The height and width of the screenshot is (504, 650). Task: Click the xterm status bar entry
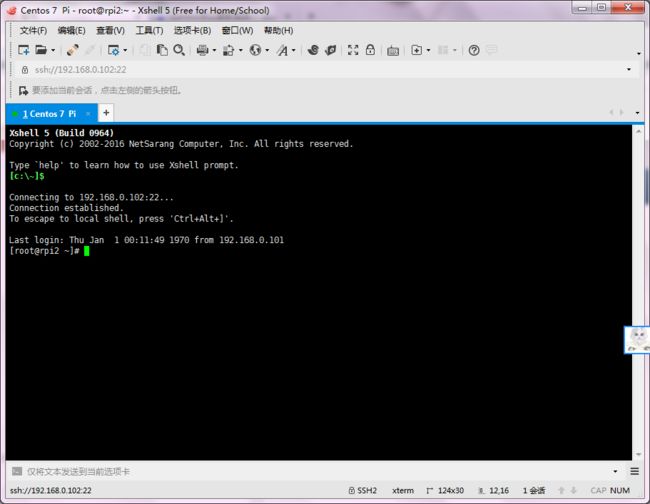(x=403, y=491)
